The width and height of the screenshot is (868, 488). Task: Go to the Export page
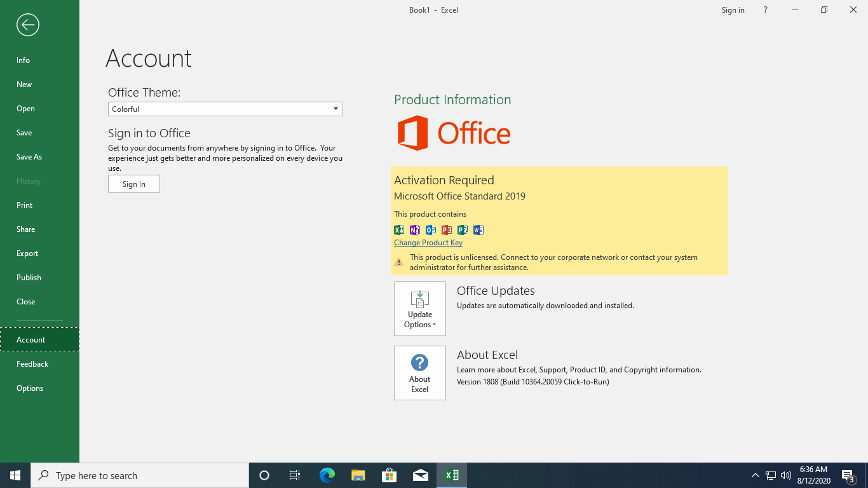coord(39,254)
